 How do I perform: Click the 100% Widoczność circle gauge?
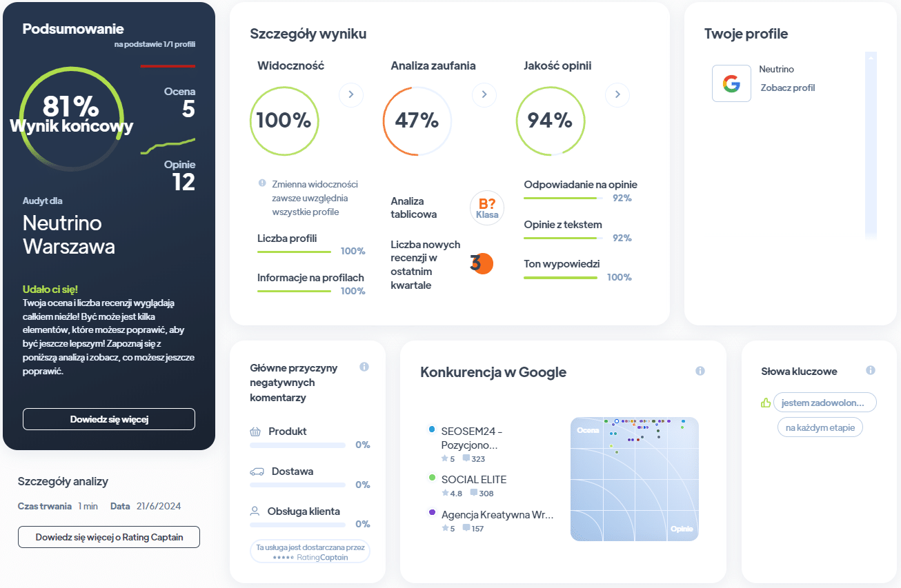point(284,121)
